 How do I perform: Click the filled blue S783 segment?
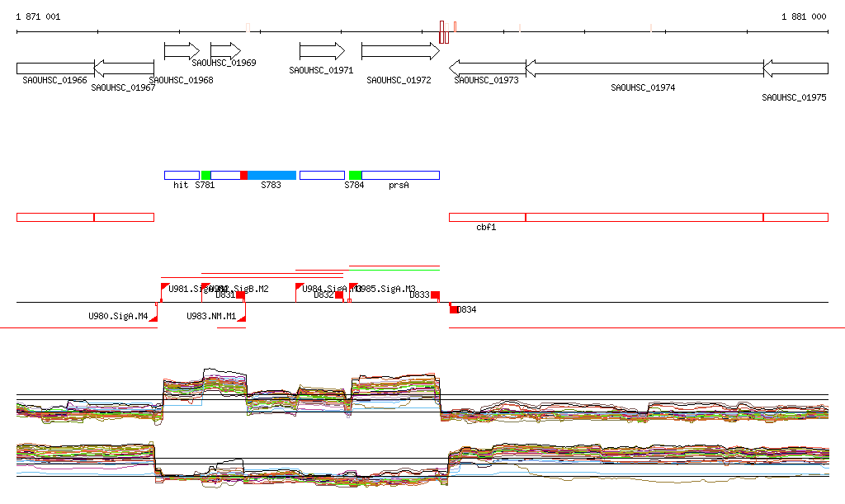coord(271,175)
